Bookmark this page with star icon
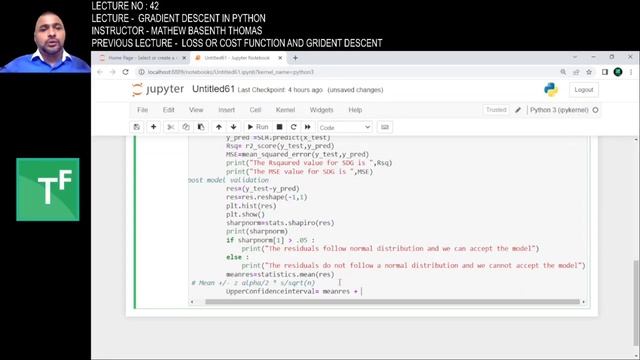This screenshot has width=640, height=360. 589,72
